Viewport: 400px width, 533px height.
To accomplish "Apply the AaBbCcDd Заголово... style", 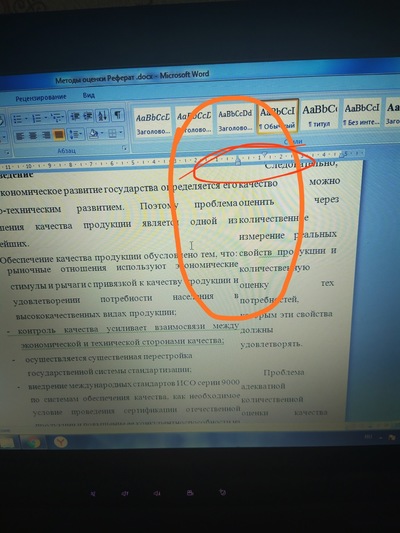I will click(235, 120).
